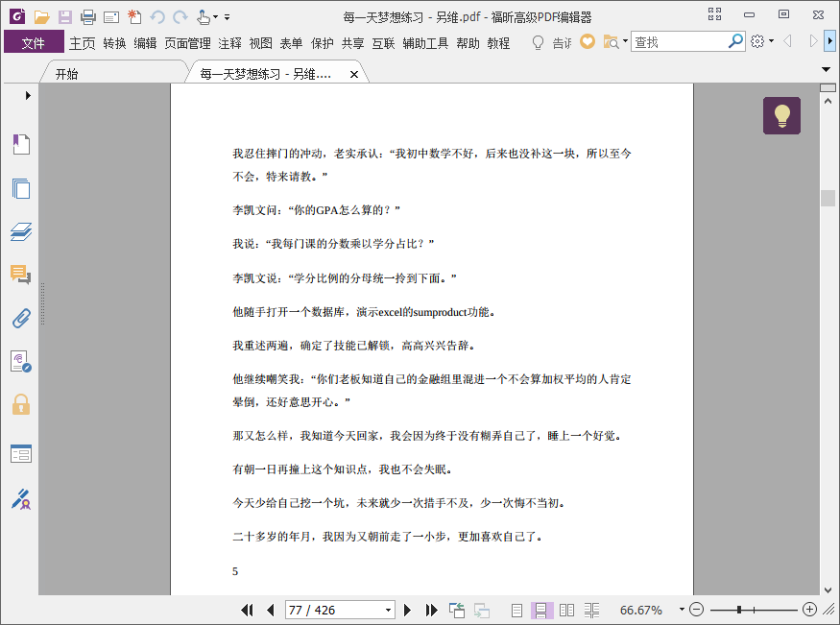840x625 pixels.
Task: Click the lightbulb tell-me icon in the ribbon
Action: click(538, 42)
